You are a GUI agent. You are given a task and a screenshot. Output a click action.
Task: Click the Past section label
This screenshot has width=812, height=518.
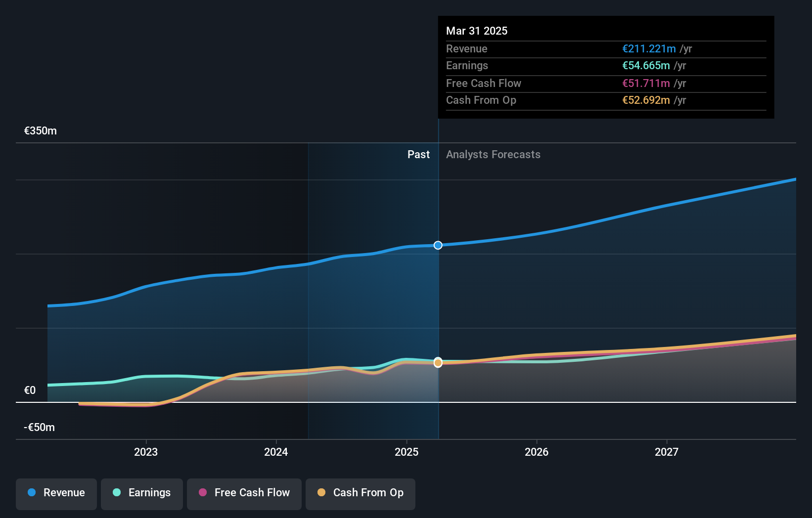click(x=418, y=155)
